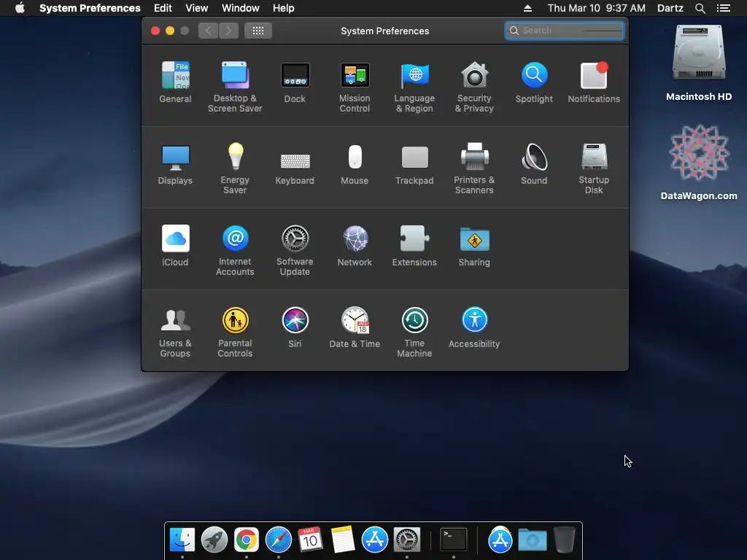Click System Preferences gear in Dock
The width and height of the screenshot is (747, 560).
tap(406, 540)
